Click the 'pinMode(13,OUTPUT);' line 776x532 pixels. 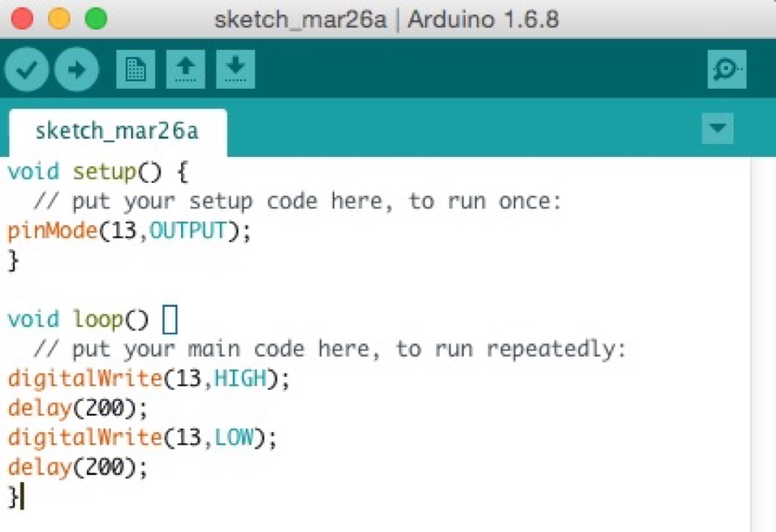129,231
